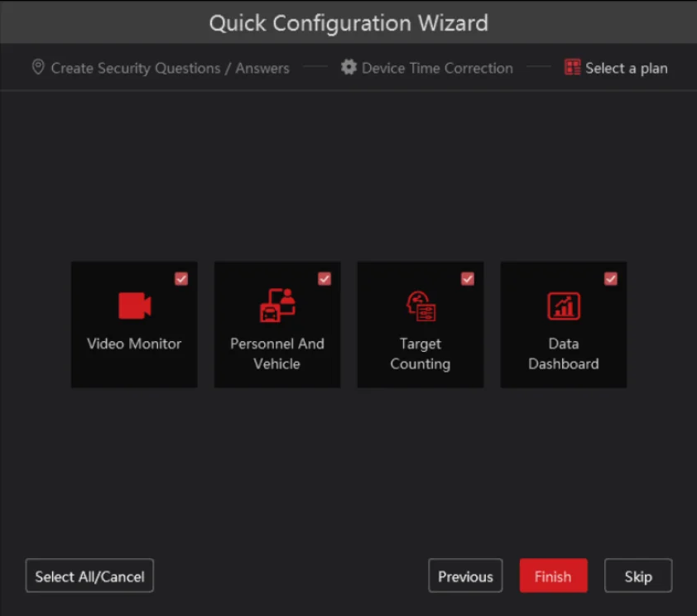Select the Target Counting label text

pos(421,354)
